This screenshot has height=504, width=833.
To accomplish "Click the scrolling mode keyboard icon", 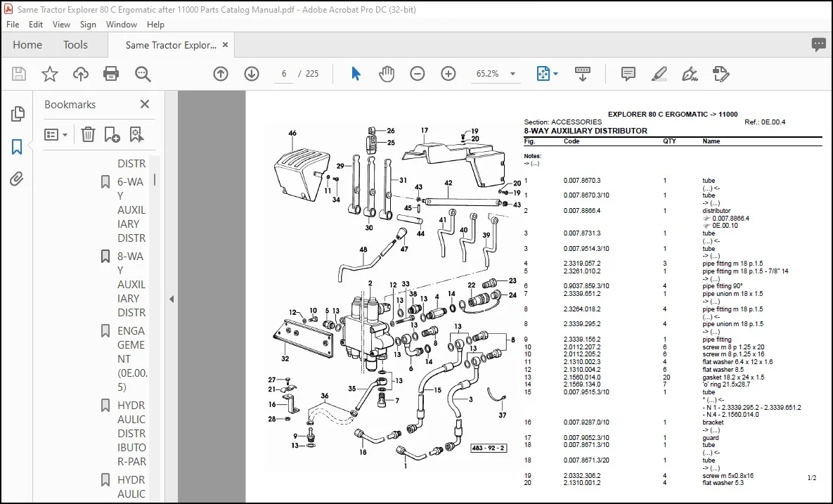I will coord(583,74).
